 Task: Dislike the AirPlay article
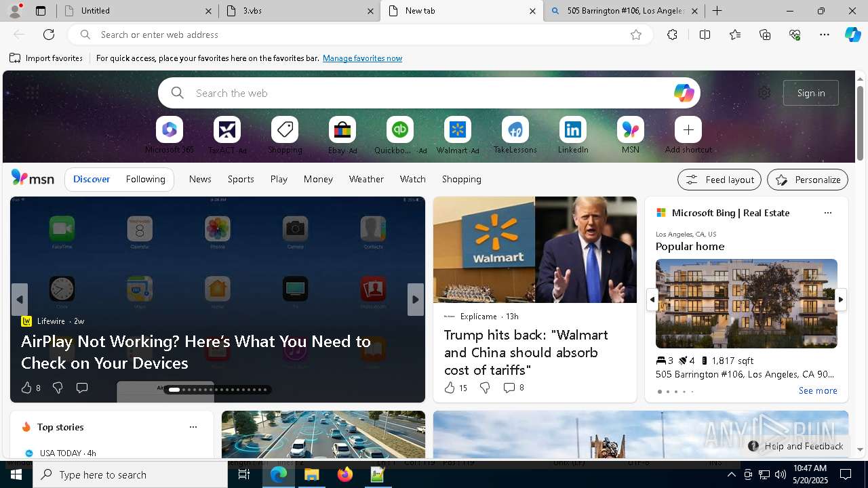tap(58, 388)
